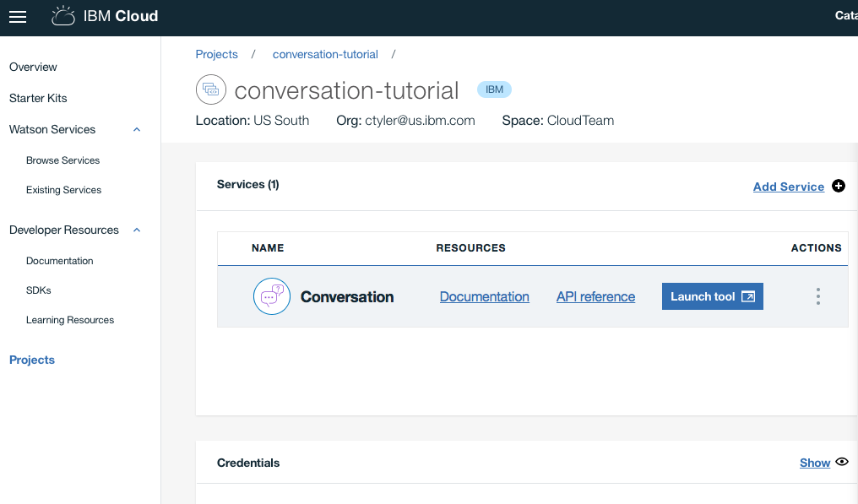The width and height of the screenshot is (858, 504).
Task: Open the API reference link
Action: (x=595, y=296)
